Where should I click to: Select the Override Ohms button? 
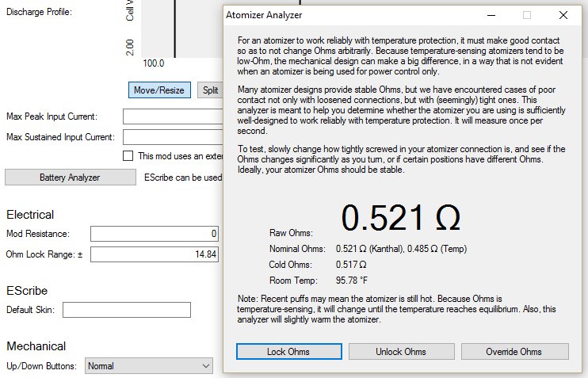point(514,352)
